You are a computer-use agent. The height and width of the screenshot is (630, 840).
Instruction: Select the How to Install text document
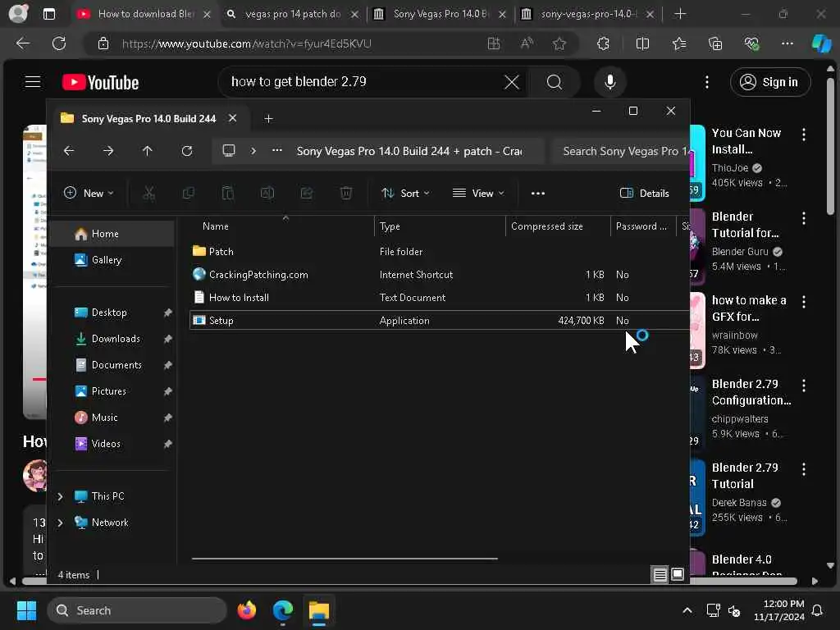click(440, 297)
